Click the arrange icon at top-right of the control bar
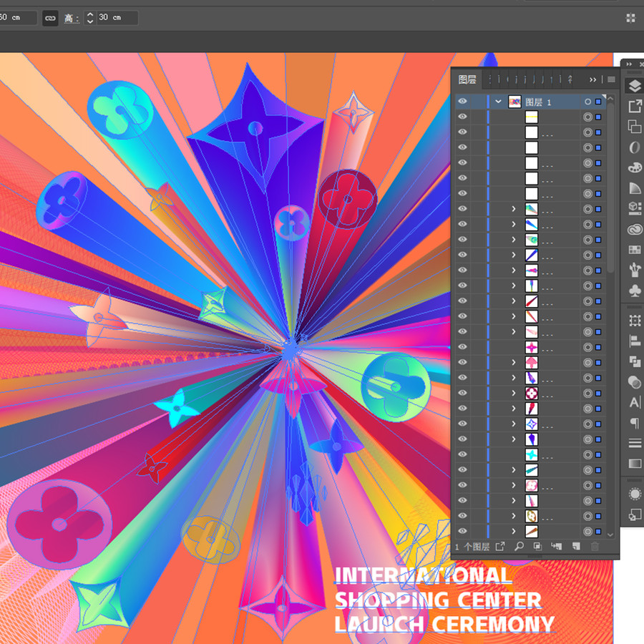Screen dimensions: 644x644 click(630, 18)
